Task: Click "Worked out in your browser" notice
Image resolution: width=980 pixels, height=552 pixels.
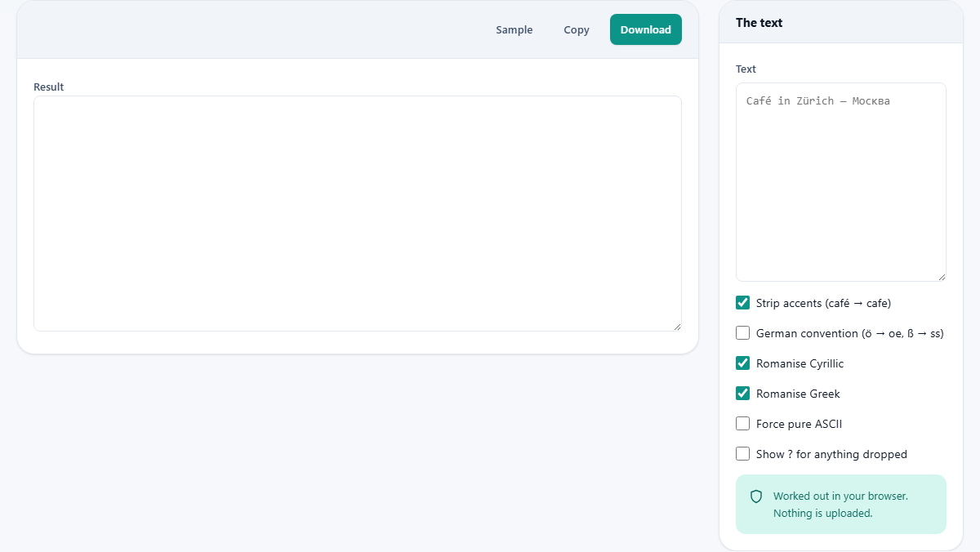Action: 840,505
